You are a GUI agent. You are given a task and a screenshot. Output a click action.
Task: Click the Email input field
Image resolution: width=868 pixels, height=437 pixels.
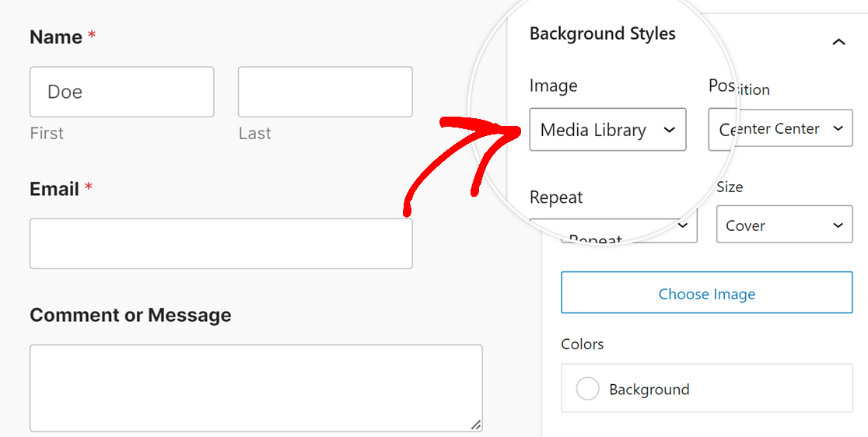221,243
